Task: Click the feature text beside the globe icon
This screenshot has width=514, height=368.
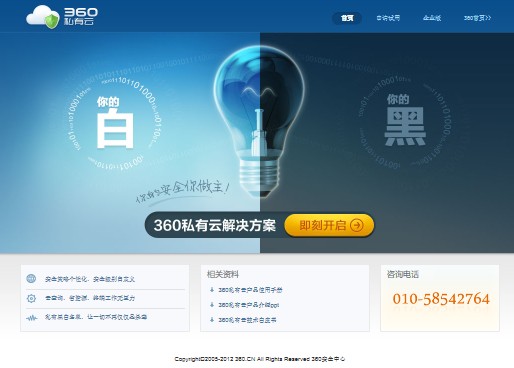Action: [x=90, y=279]
